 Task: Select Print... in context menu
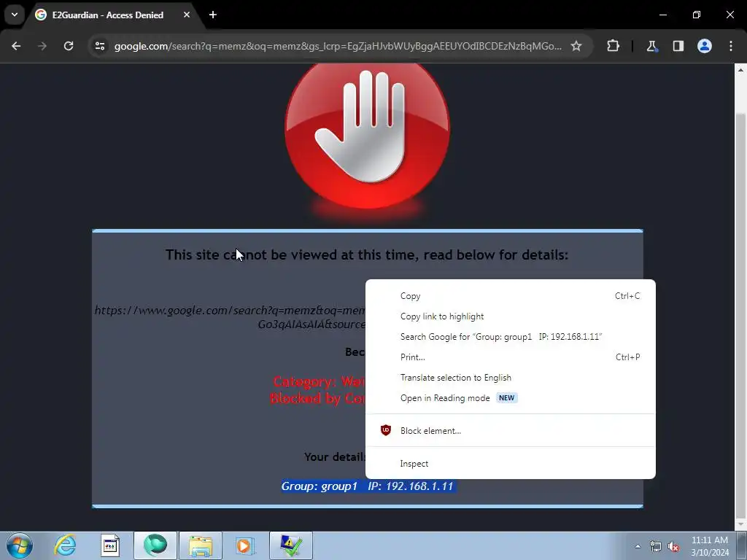(x=510, y=357)
